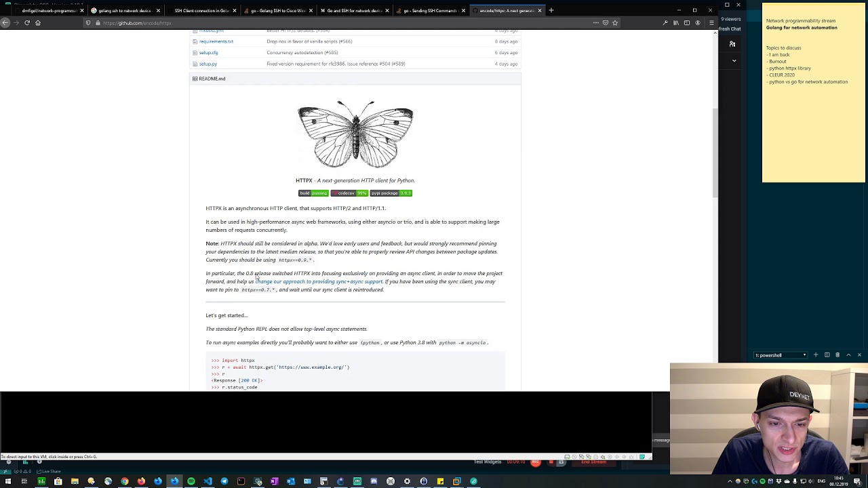Open the 'go - Sending SSH Commands' tab
Screen dimensions: 868x488
pos(430,10)
